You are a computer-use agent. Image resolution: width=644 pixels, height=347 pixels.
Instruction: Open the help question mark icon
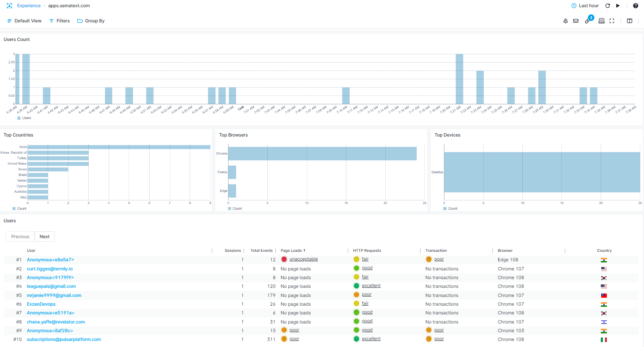coord(636,6)
